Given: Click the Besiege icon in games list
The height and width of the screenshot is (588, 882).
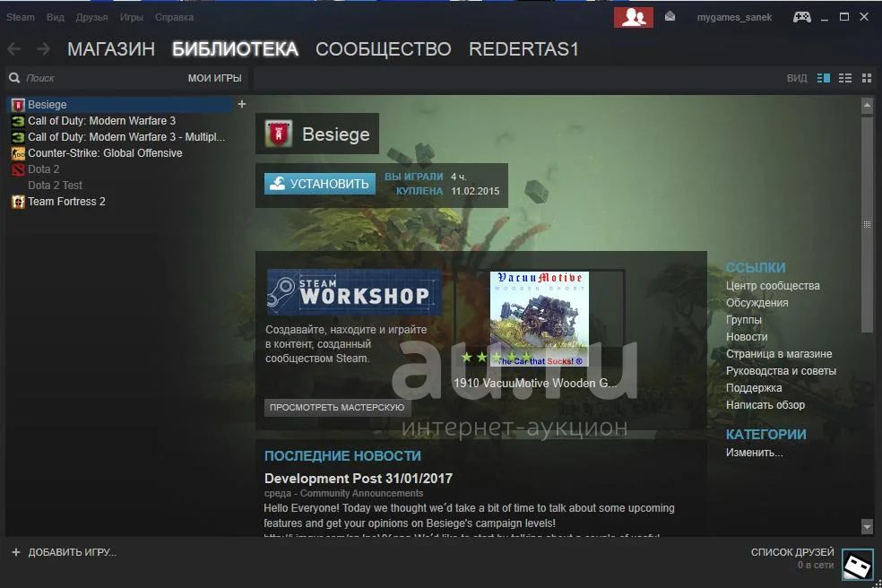Looking at the screenshot, I should [18, 105].
